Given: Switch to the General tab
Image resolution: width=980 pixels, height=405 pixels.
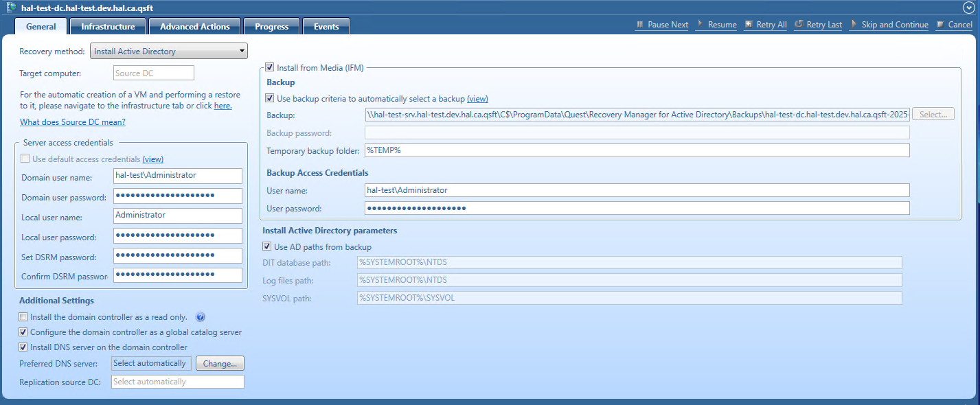Looking at the screenshot, I should tap(41, 26).
